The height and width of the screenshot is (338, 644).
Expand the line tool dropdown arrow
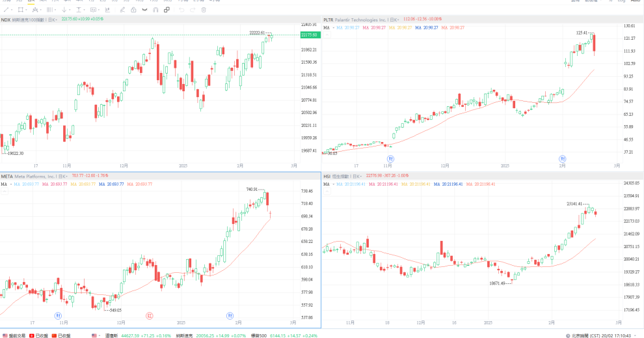coord(12,10)
